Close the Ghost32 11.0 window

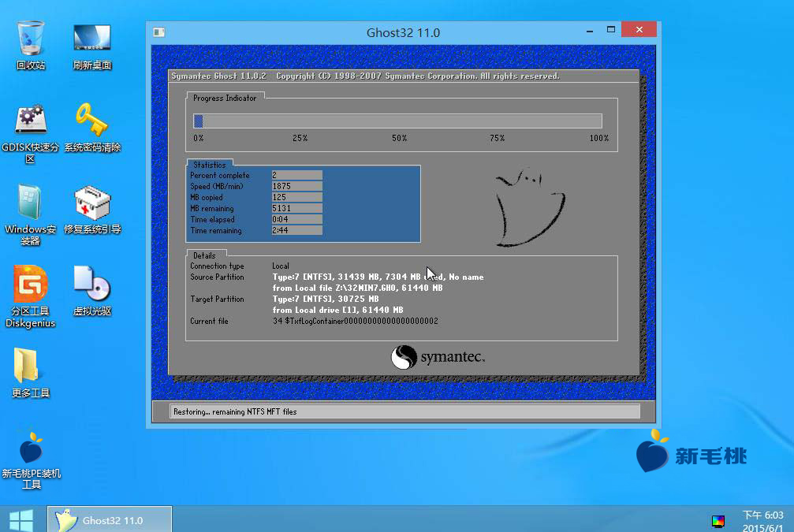(639, 29)
